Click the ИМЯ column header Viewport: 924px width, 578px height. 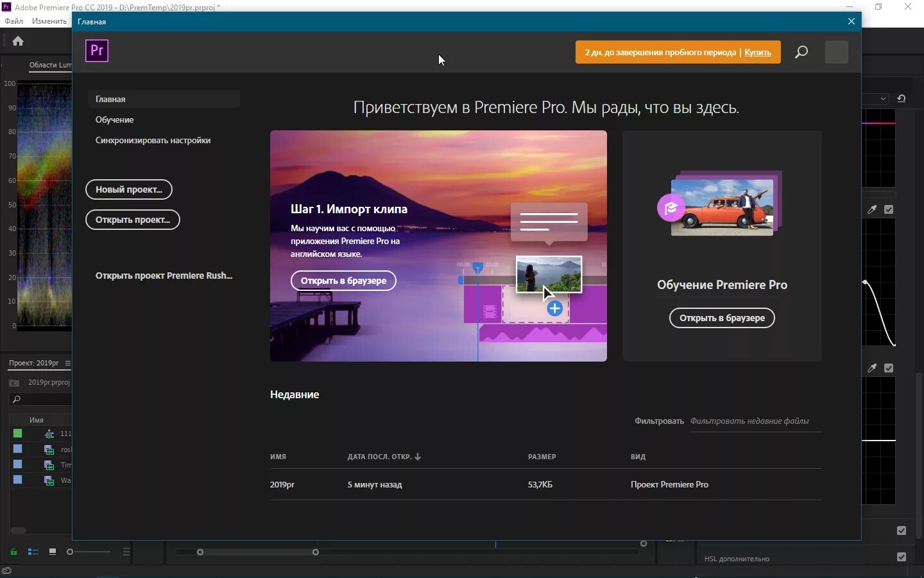click(278, 457)
